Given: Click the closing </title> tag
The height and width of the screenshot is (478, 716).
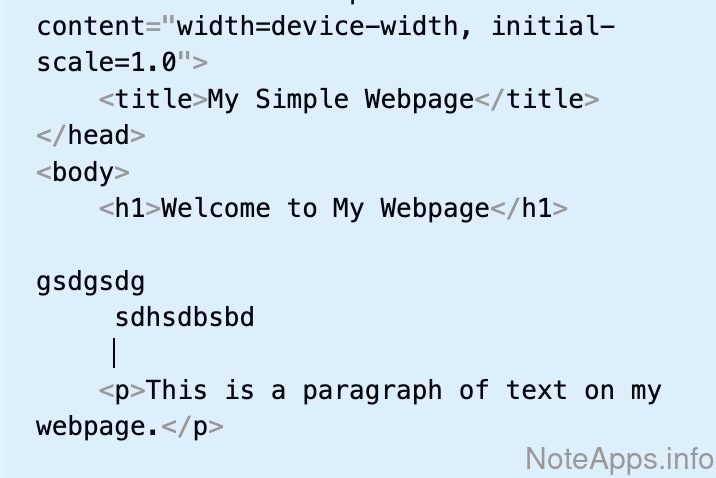Looking at the screenshot, I should [536, 99].
